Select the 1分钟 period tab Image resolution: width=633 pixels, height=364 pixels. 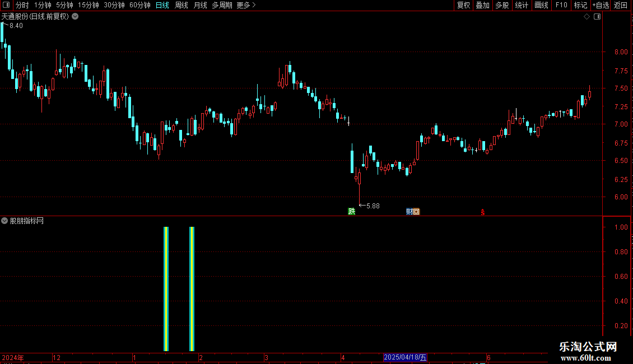tap(43, 5)
